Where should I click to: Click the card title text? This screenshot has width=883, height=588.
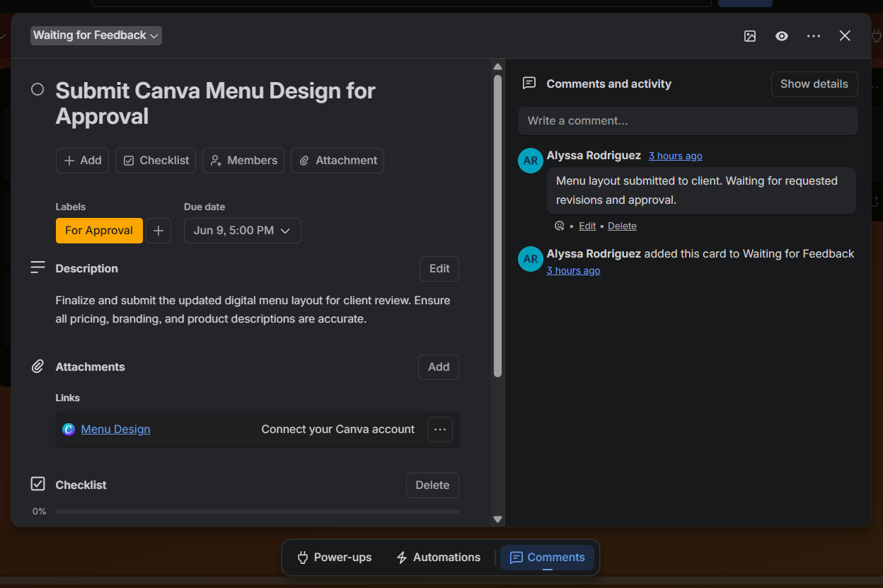(x=215, y=103)
